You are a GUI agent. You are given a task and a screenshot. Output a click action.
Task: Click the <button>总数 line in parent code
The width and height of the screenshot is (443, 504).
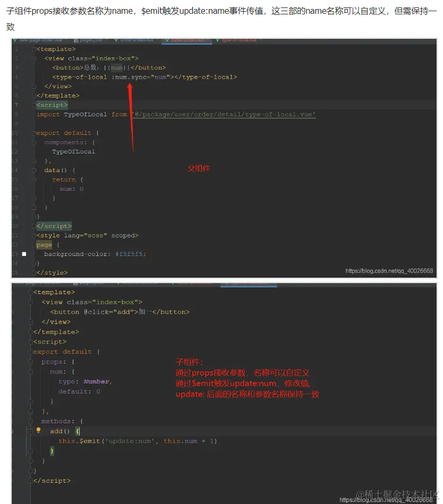point(109,68)
